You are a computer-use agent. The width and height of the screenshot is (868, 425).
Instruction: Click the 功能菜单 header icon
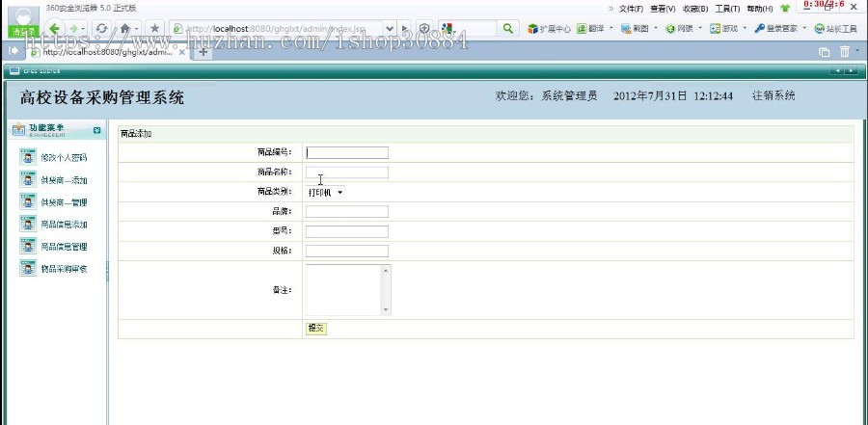(x=19, y=130)
